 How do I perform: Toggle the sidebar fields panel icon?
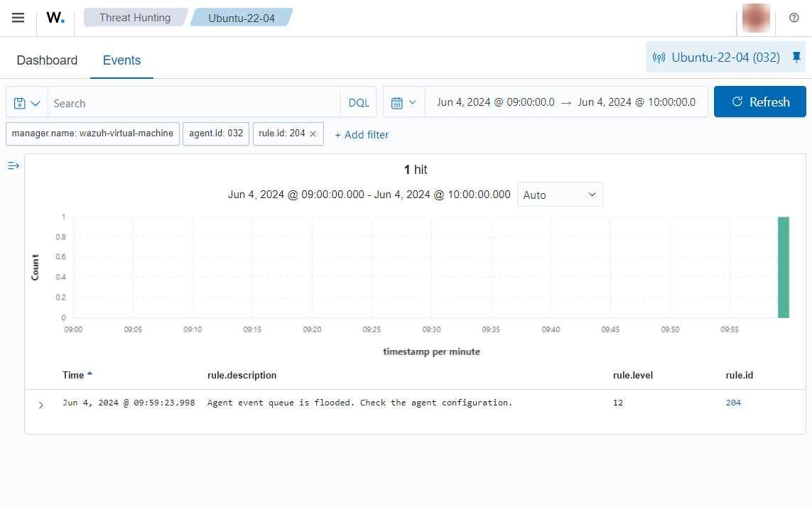point(13,165)
